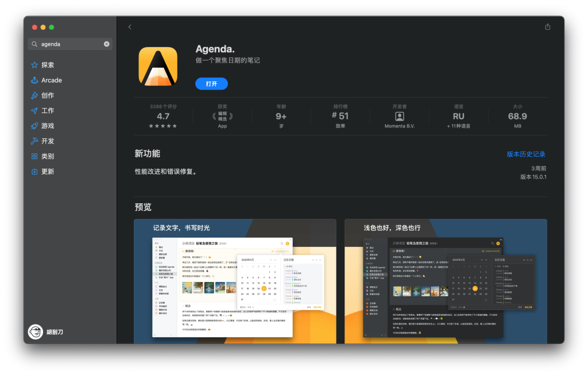Focus the search field containing agenda
This screenshot has height=375, width=588.
point(70,44)
